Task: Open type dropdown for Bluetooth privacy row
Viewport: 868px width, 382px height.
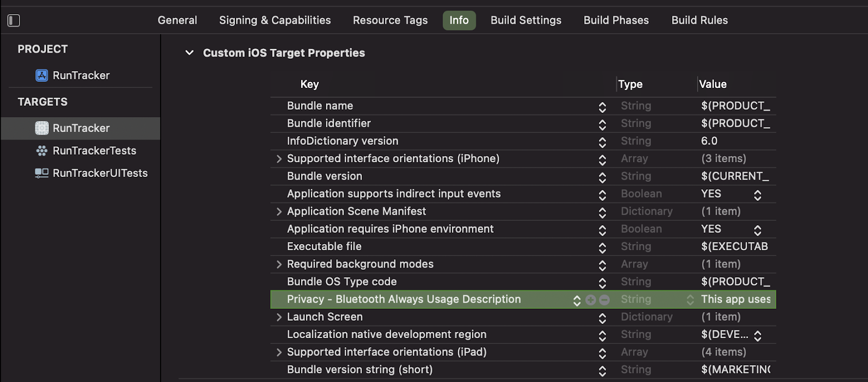Action: 690,300
